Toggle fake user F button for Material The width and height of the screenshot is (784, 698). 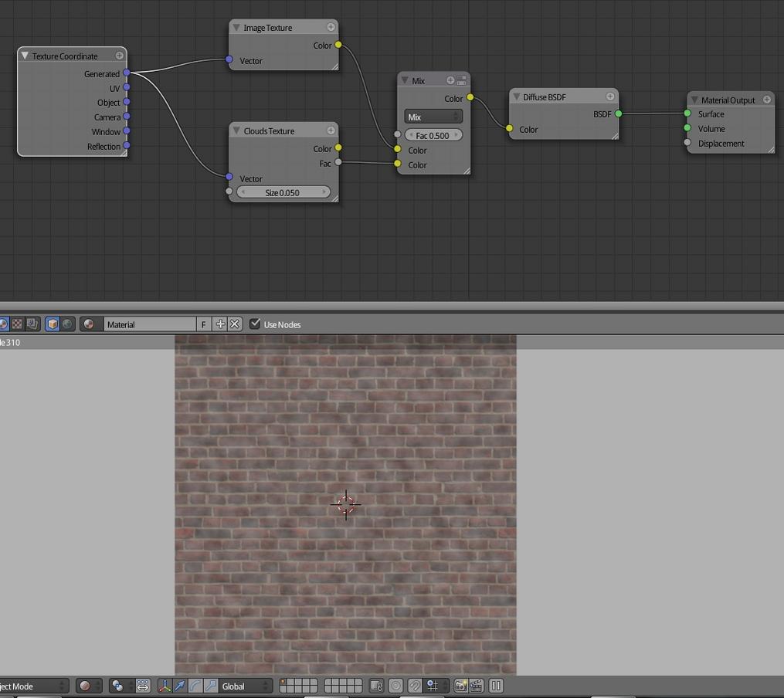203,324
